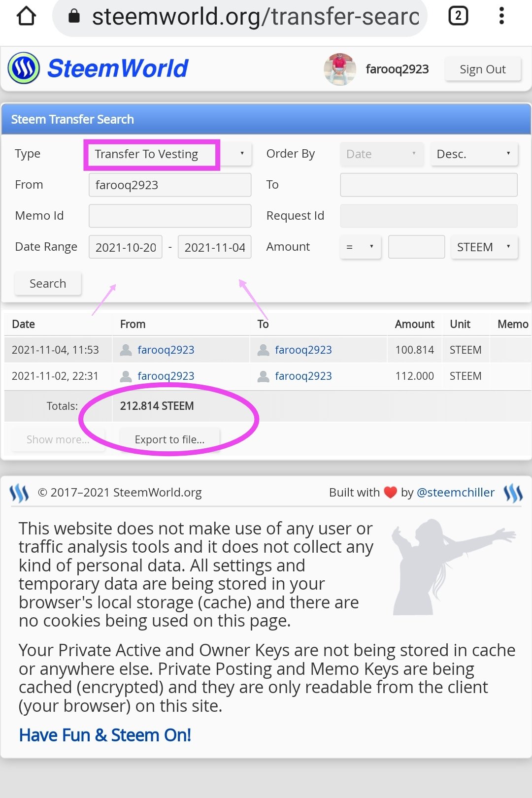Click the Amount column header
This screenshot has height=798, width=532.
[414, 324]
